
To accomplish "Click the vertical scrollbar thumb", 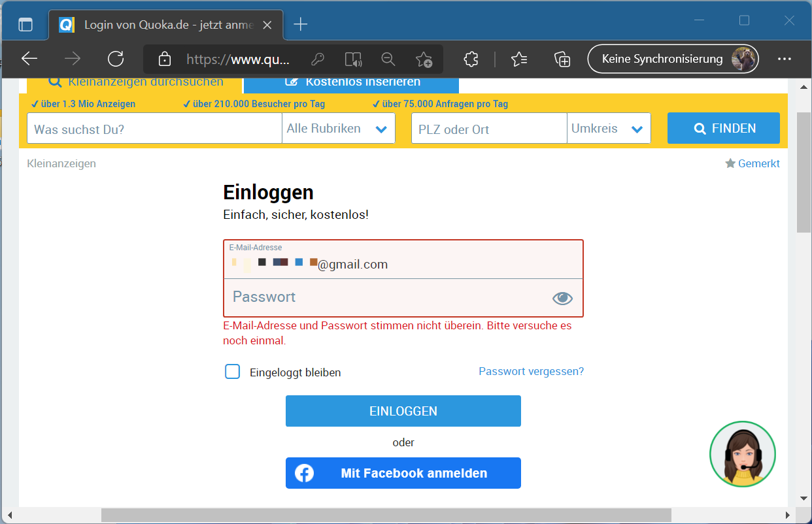I will tap(804, 172).
